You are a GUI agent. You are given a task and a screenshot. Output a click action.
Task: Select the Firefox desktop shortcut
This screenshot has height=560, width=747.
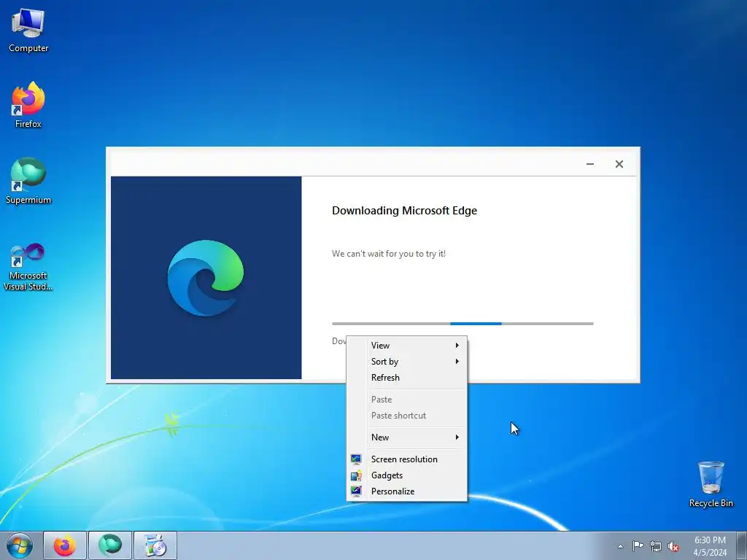[x=28, y=105]
